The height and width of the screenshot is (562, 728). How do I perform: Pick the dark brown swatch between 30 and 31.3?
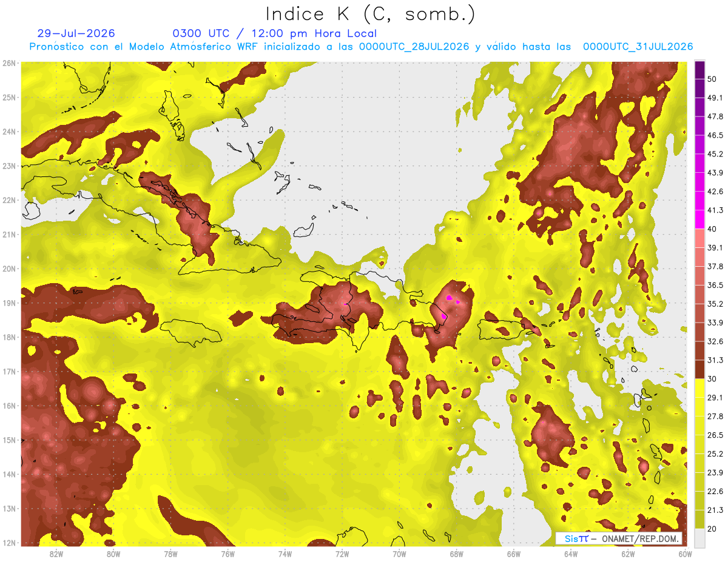click(x=699, y=369)
